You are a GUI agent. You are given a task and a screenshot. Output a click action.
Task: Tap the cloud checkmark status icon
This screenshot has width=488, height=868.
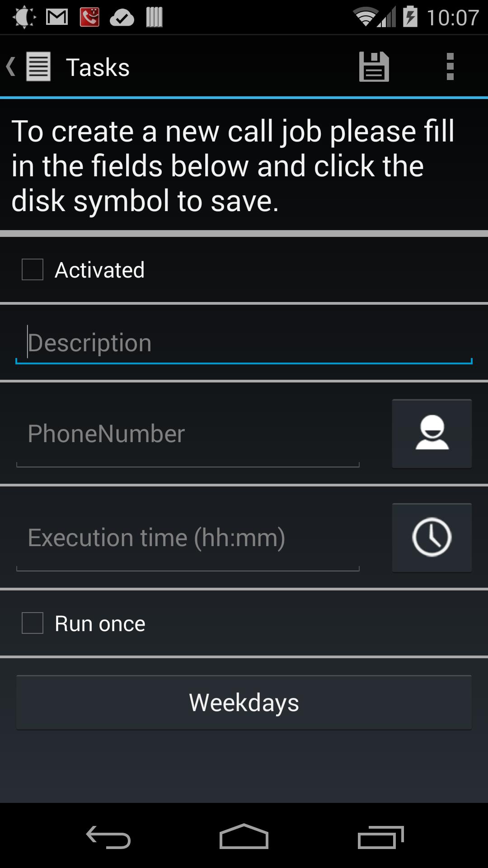tap(122, 18)
